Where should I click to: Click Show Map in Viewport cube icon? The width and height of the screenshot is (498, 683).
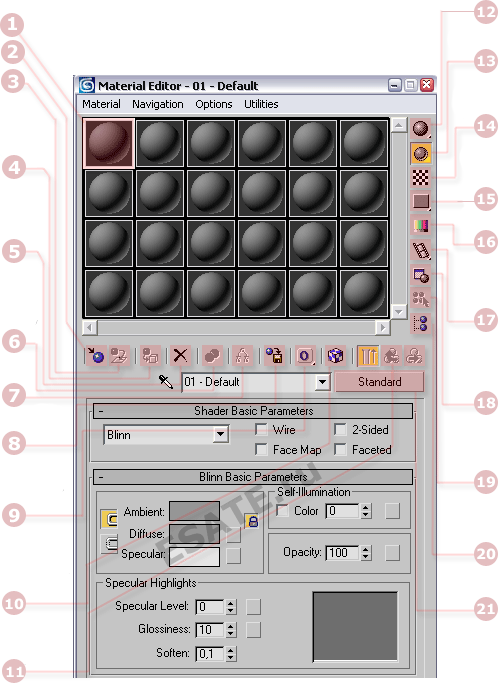click(335, 356)
